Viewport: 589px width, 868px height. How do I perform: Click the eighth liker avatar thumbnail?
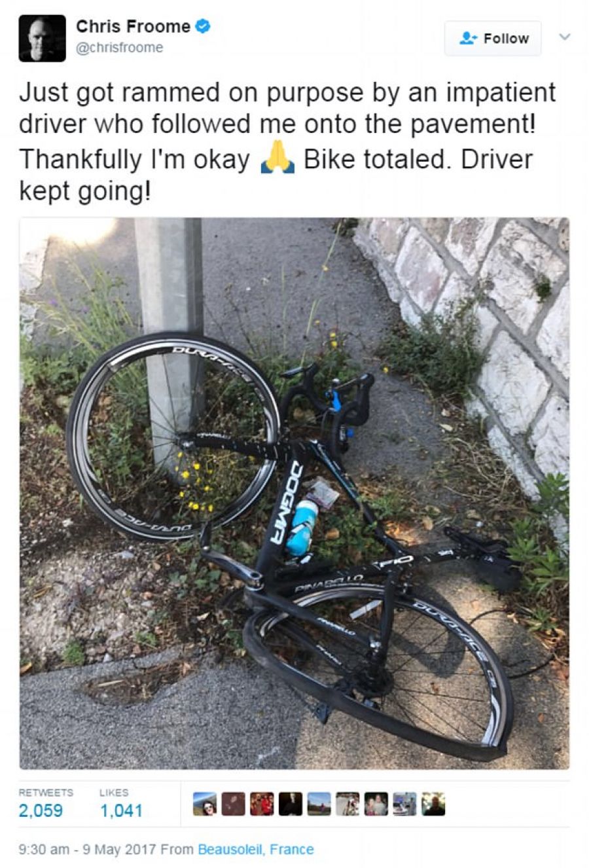(x=404, y=804)
